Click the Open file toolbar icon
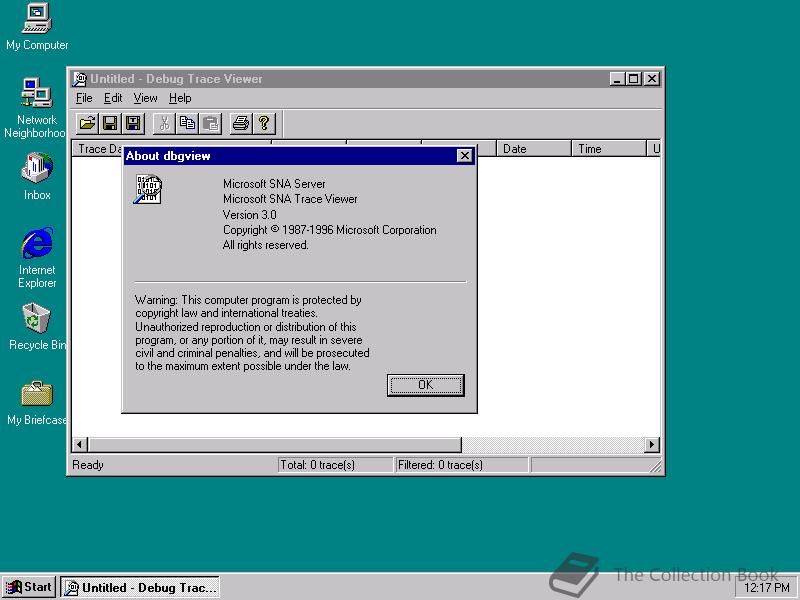This screenshot has width=800, height=600. 87,123
